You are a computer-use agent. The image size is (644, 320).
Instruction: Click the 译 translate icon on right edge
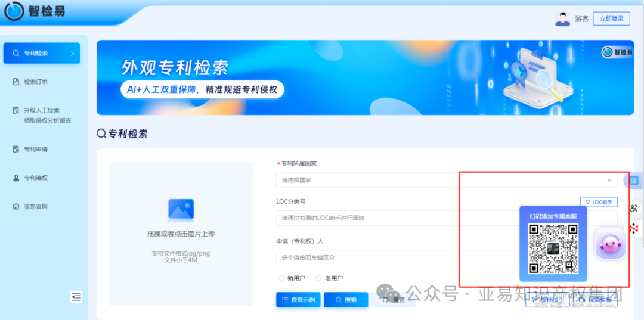634,180
